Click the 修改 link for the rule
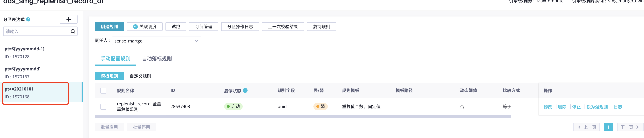 (548, 107)
